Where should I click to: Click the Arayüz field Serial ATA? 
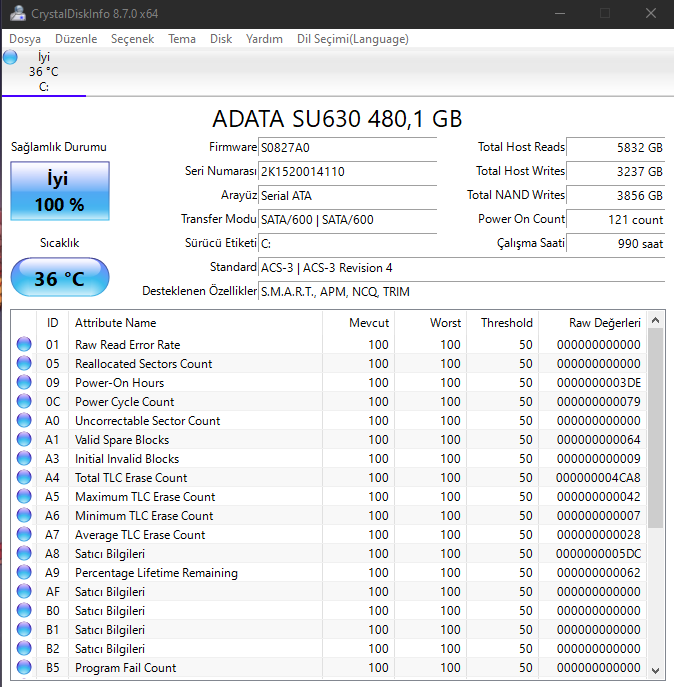pyautogui.click(x=348, y=195)
